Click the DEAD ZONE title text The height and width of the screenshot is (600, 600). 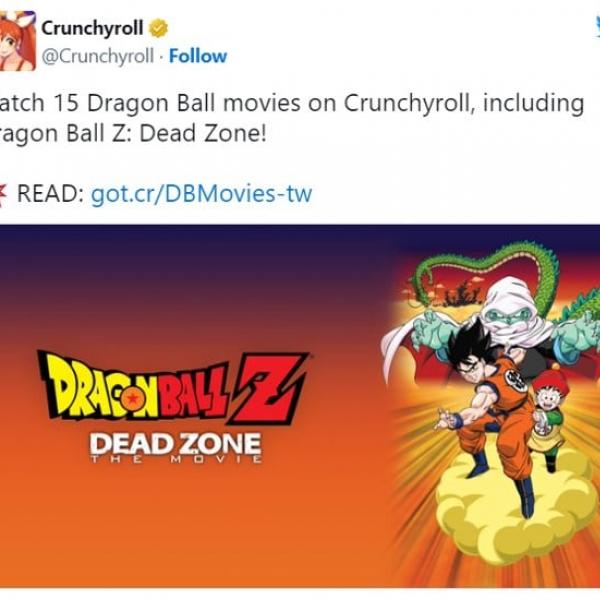tap(175, 444)
